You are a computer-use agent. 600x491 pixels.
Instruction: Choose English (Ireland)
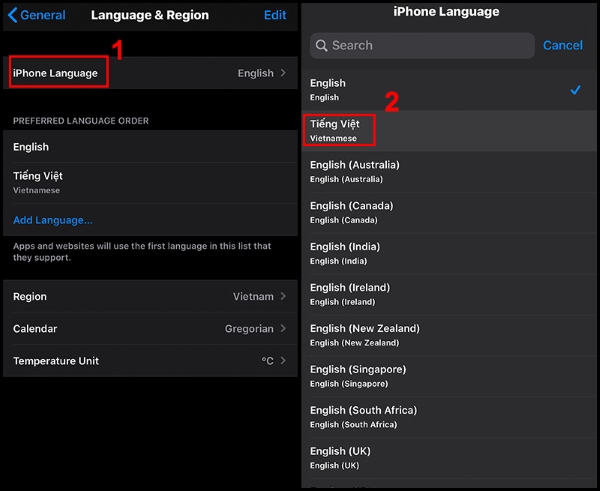click(x=449, y=295)
